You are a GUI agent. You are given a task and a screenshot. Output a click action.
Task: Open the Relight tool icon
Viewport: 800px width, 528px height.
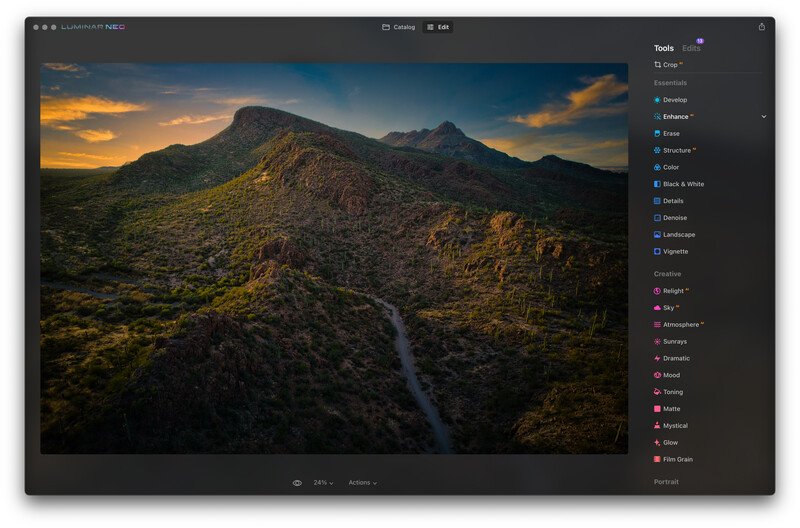(657, 291)
